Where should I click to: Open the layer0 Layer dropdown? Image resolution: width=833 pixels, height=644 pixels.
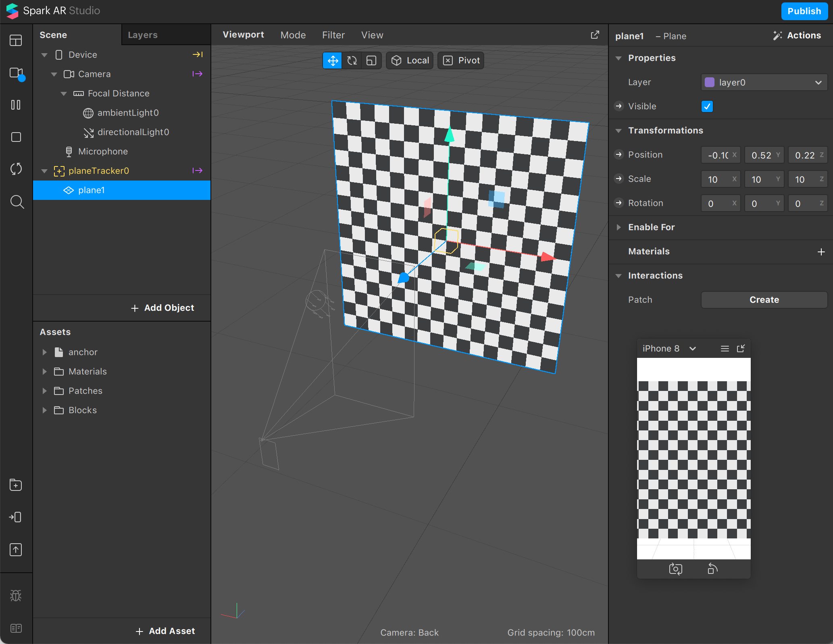pos(764,82)
